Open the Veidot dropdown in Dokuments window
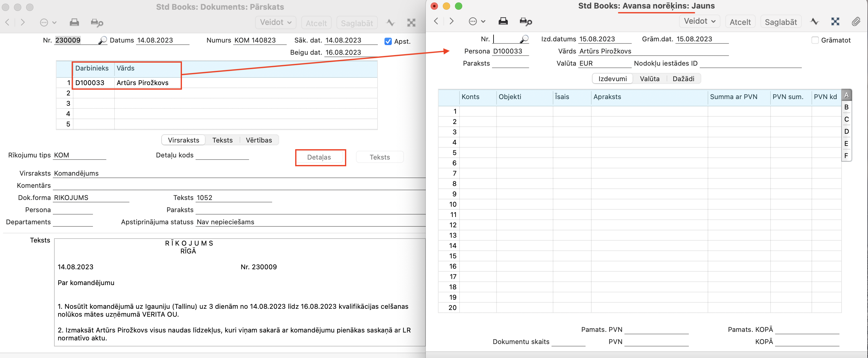This screenshot has height=358, width=868. click(275, 22)
